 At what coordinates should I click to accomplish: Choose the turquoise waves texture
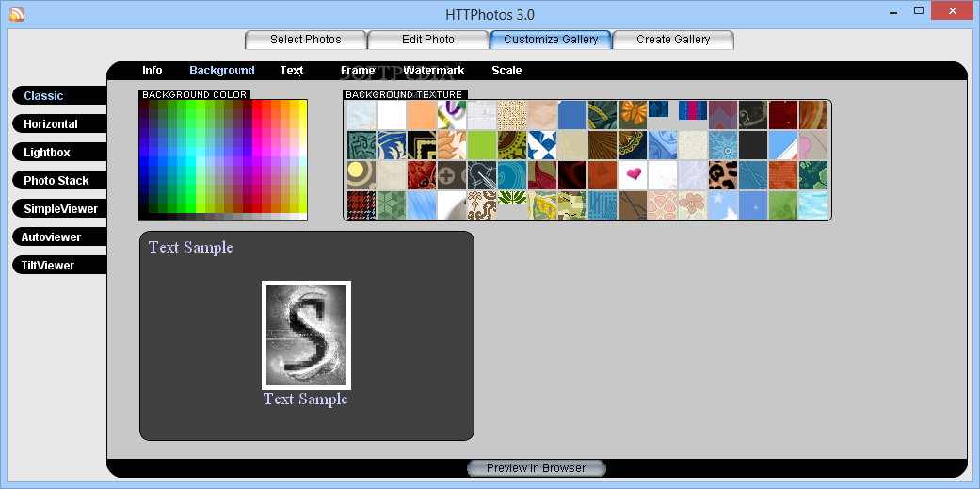pyautogui.click(x=512, y=175)
